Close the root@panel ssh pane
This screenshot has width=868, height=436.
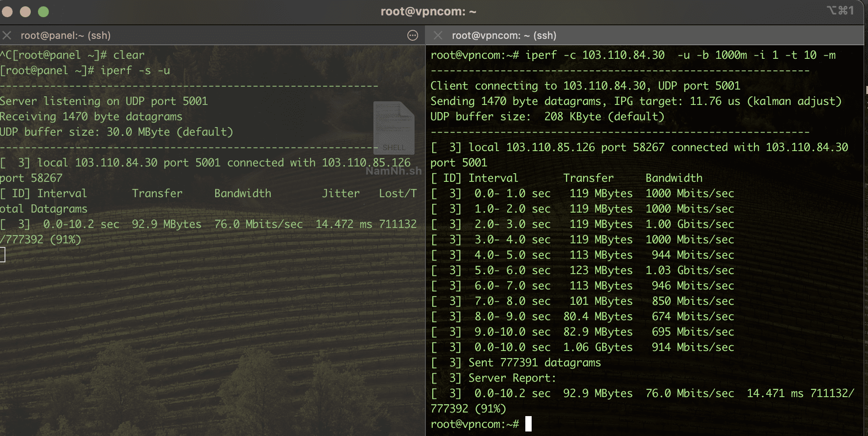(7, 35)
